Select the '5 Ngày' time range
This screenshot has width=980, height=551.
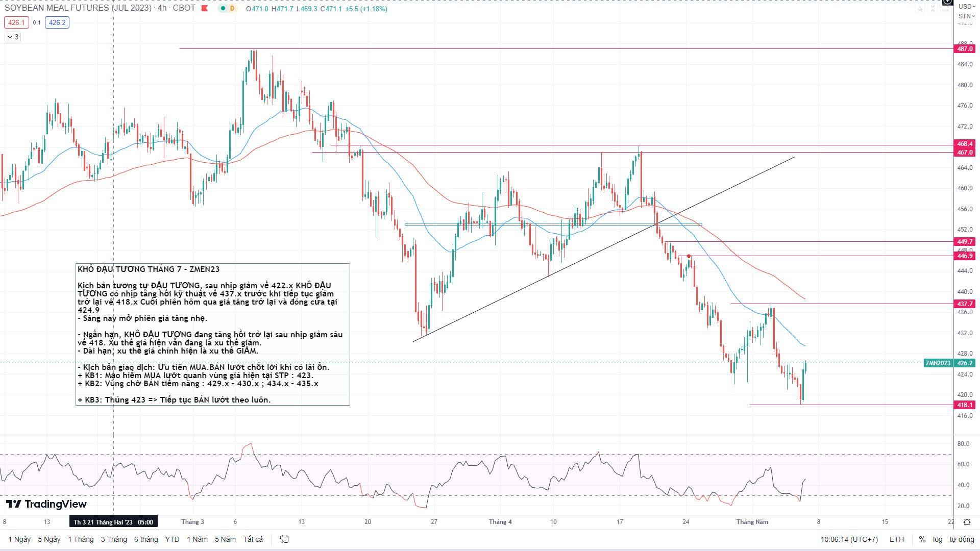pos(49,539)
